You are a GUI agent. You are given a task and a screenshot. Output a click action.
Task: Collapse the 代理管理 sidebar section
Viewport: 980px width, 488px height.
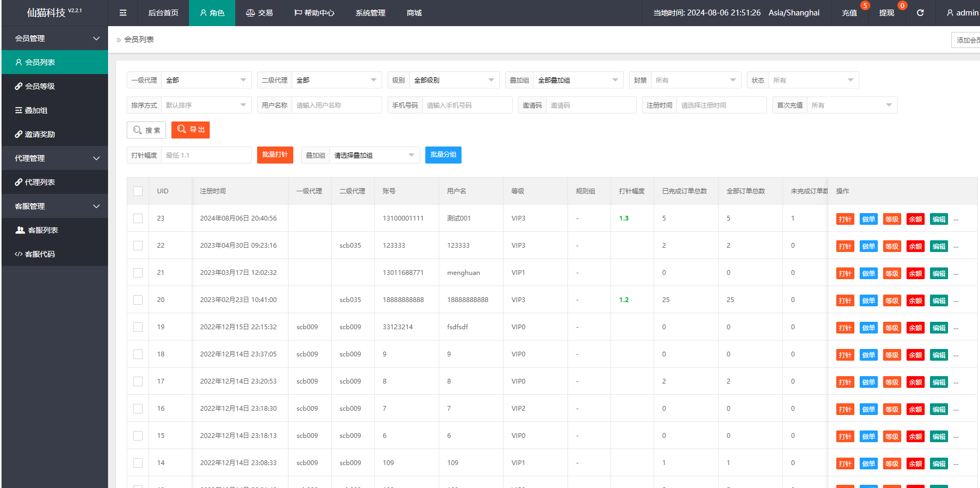(x=55, y=158)
